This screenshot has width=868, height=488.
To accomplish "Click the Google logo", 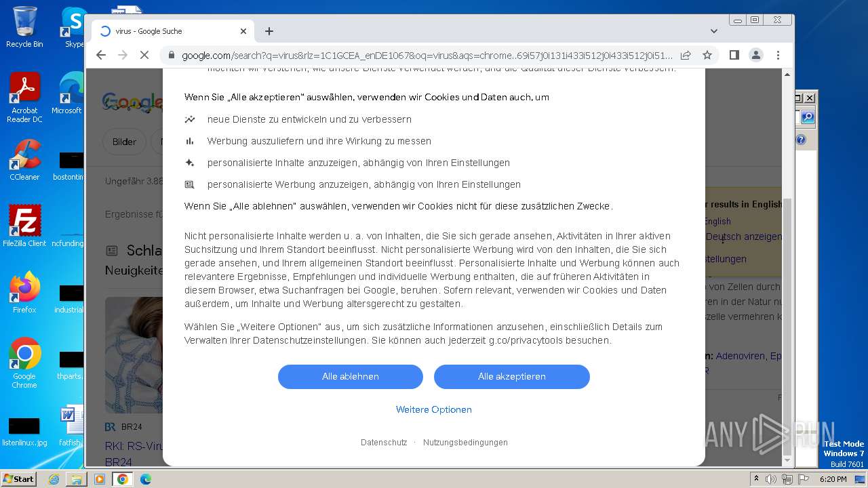I will tap(132, 102).
